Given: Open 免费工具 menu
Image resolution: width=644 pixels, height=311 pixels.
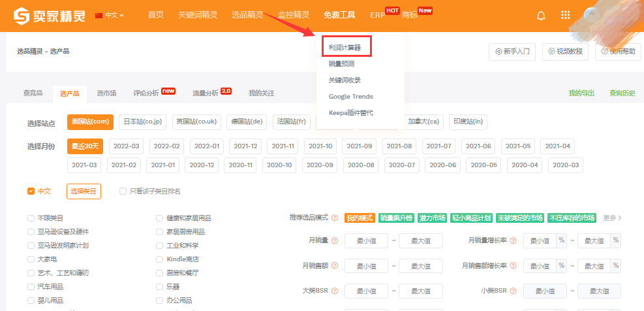Looking at the screenshot, I should click(339, 15).
